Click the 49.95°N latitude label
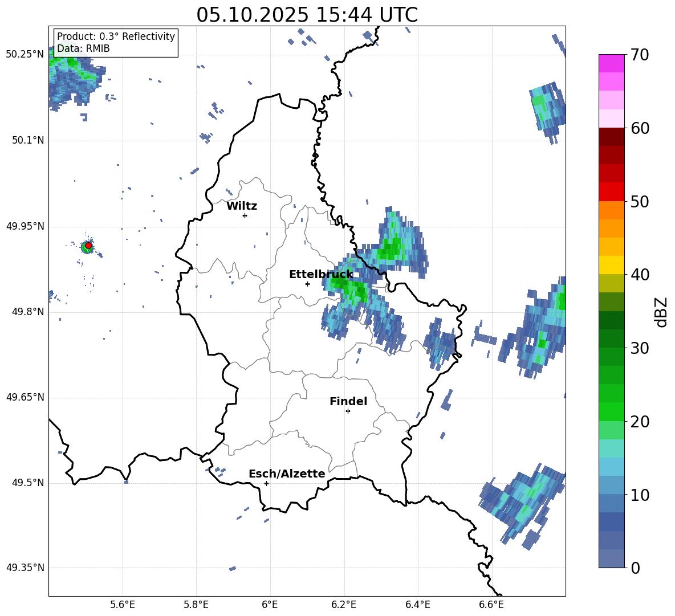This screenshot has width=675, height=616. [25, 226]
